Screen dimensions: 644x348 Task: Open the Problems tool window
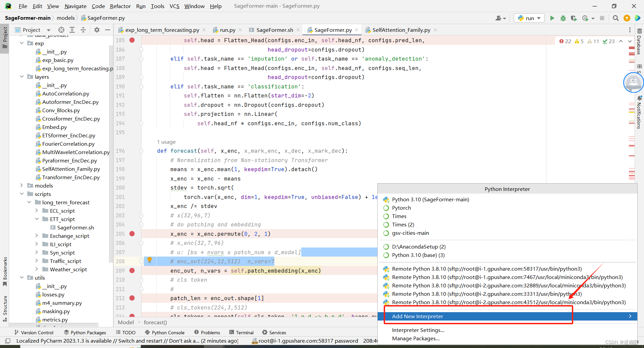tap(207, 333)
